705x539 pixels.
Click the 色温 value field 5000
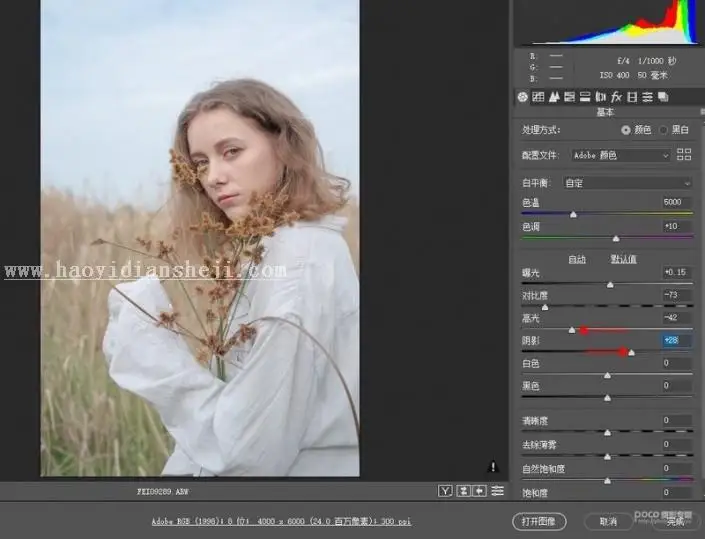point(676,202)
